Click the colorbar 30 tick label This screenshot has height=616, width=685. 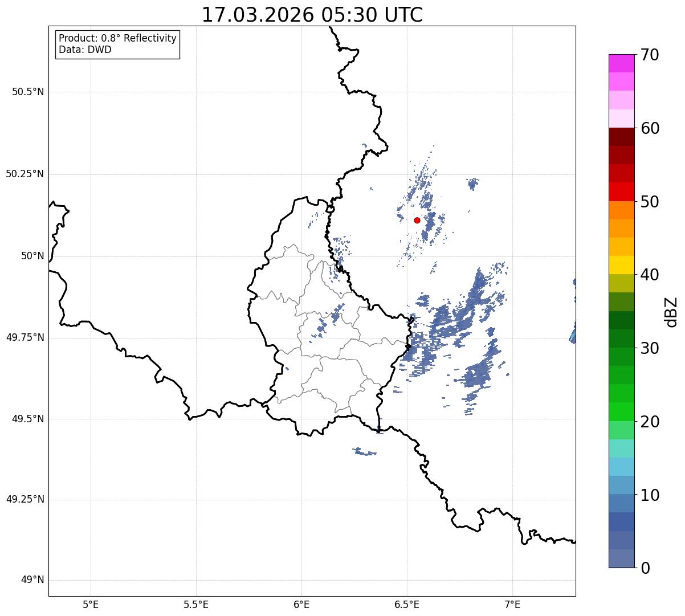coord(650,348)
